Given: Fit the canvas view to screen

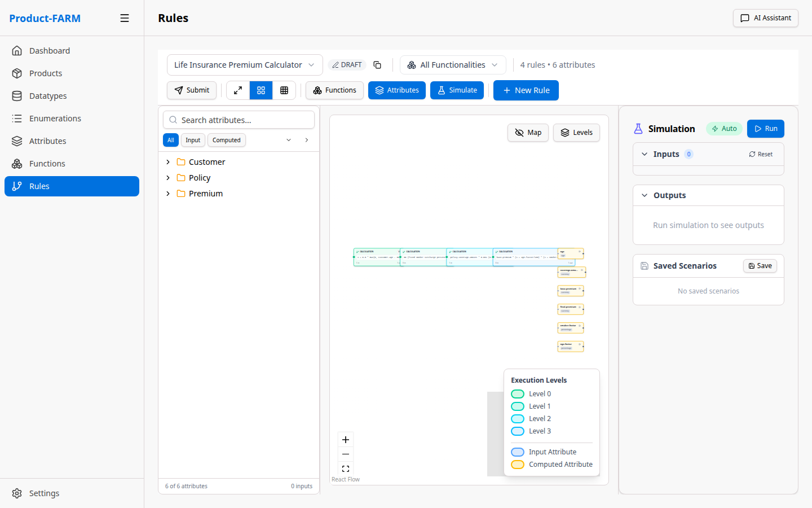Looking at the screenshot, I should point(346,469).
